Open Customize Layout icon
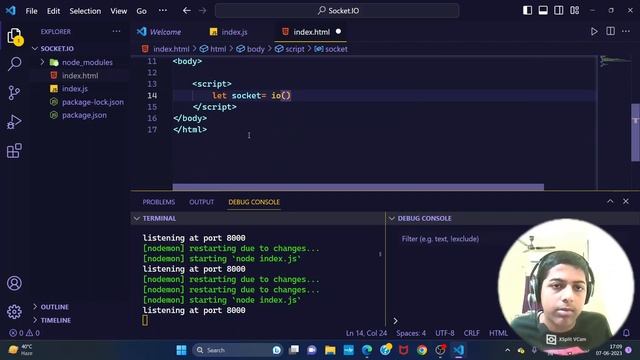This screenshot has width=640, height=360. coord(575,11)
